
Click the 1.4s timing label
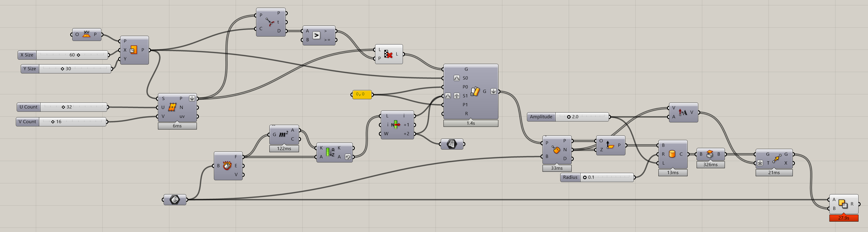[x=471, y=123]
